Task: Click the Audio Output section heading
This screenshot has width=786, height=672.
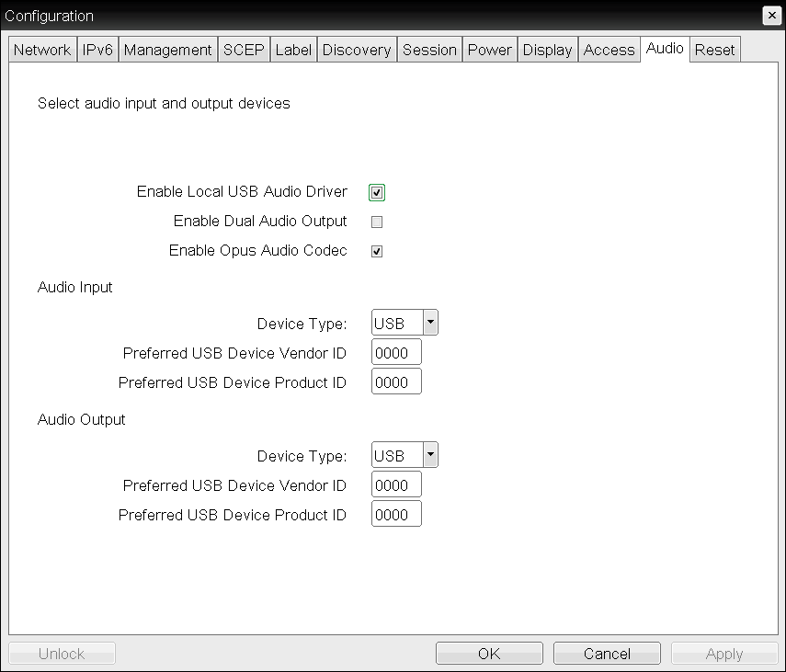Action: pos(81,419)
